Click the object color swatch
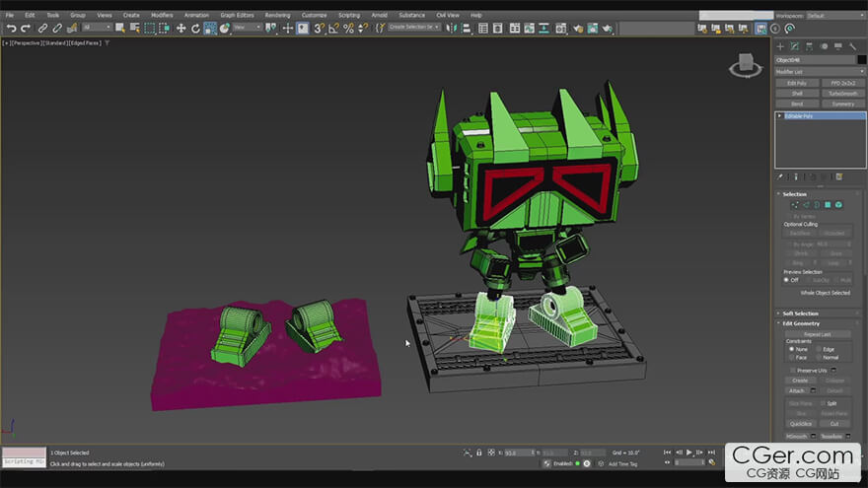This screenshot has width=868, height=488. click(861, 60)
